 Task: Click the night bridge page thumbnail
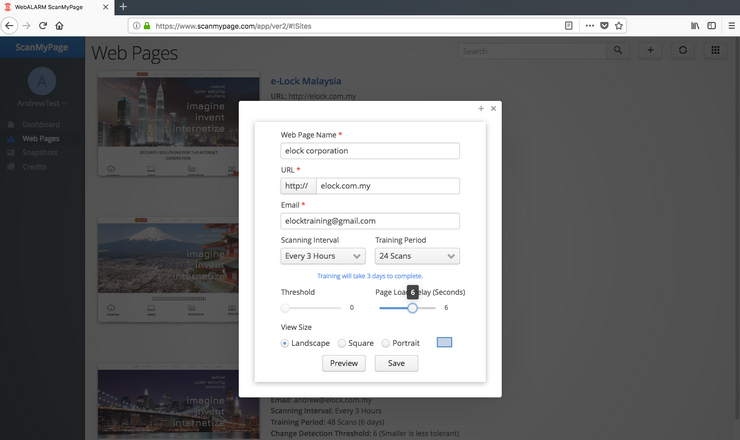(178, 402)
